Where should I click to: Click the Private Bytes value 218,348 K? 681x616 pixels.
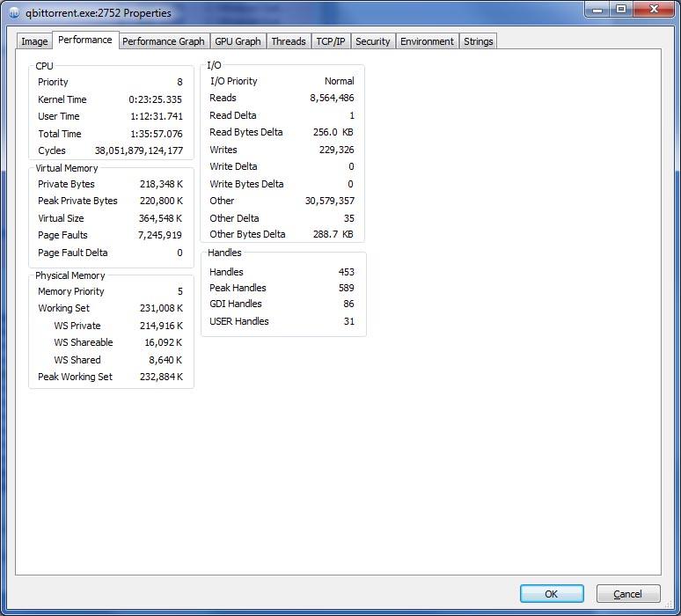pyautogui.click(x=161, y=184)
